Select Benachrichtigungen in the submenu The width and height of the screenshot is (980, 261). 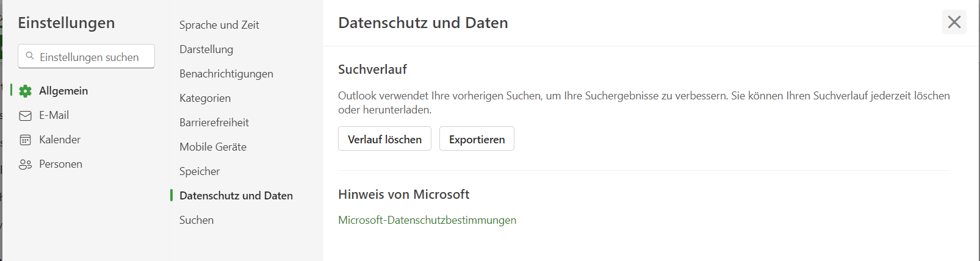coord(226,74)
